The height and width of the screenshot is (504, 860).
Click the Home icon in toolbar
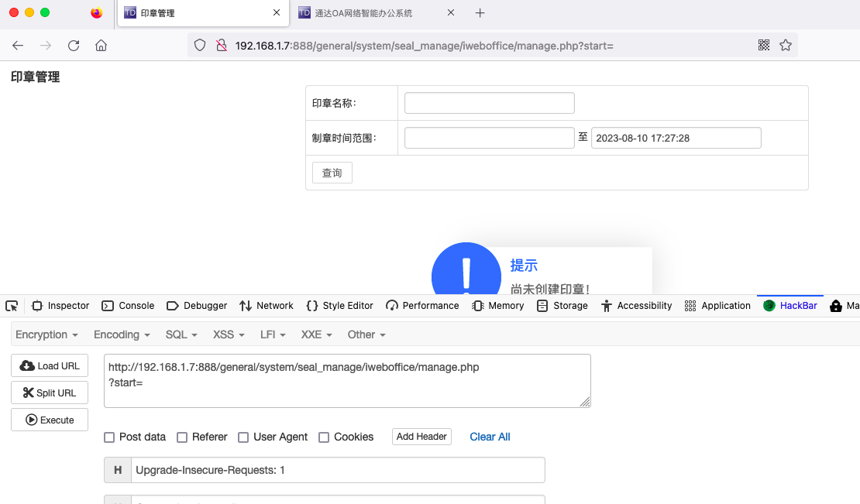pos(101,46)
